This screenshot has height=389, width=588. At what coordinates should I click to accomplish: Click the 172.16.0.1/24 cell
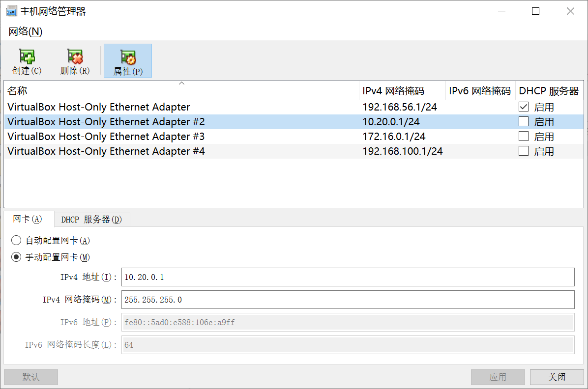(394, 137)
